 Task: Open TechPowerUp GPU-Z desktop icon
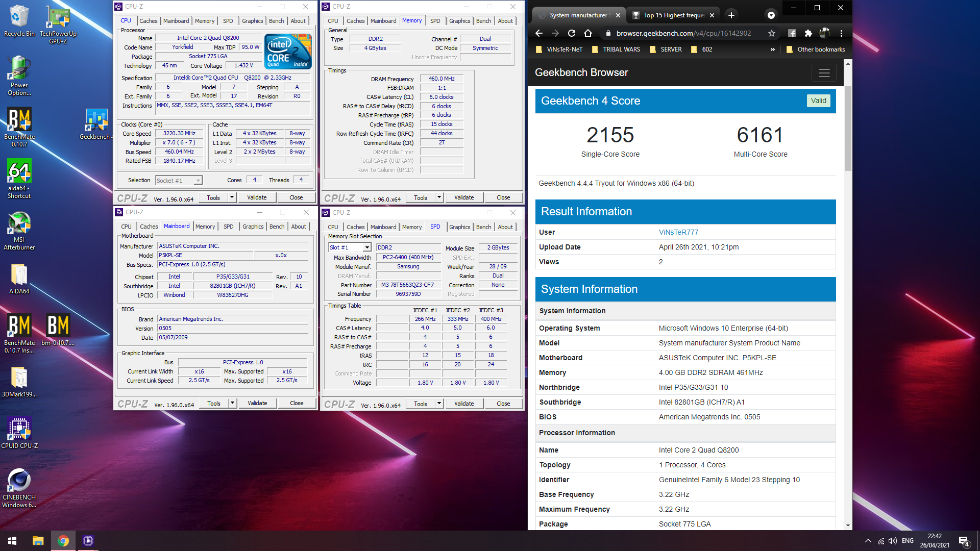click(58, 24)
